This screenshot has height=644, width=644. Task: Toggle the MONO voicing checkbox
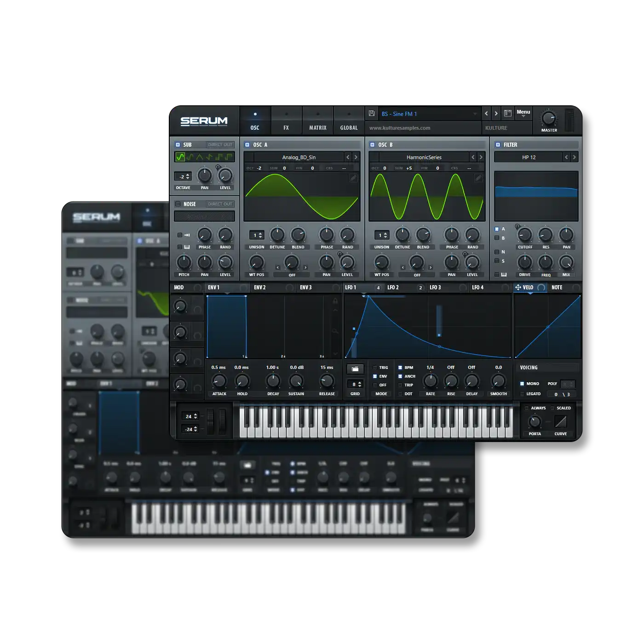tap(522, 384)
